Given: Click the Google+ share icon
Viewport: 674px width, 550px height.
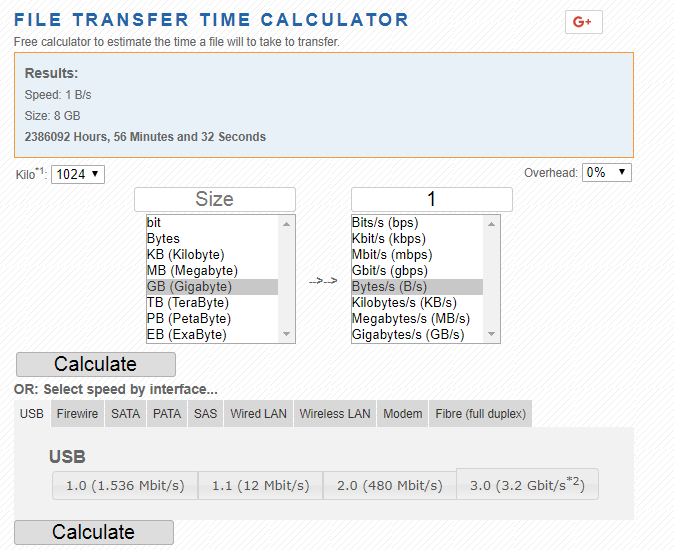Looking at the screenshot, I should (x=583, y=22).
